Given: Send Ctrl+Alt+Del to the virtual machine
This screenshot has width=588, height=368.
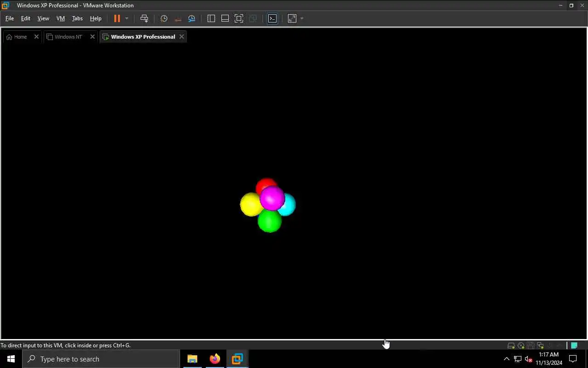Looking at the screenshot, I should tap(144, 18).
